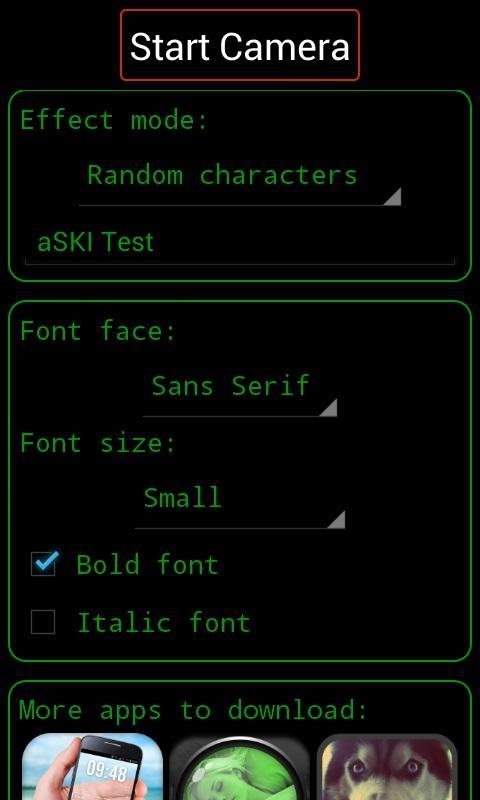480x800 pixels.
Task: Tap the Start Camera button
Action: [x=240, y=45]
